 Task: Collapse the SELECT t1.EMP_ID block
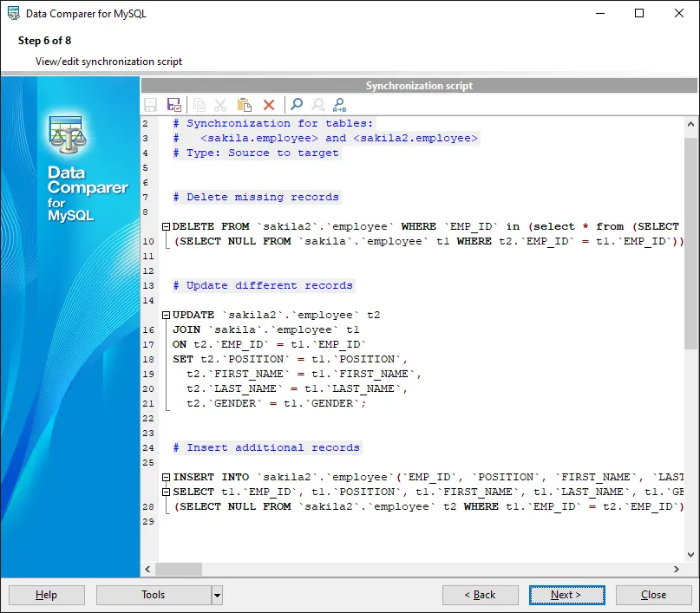coord(166,492)
